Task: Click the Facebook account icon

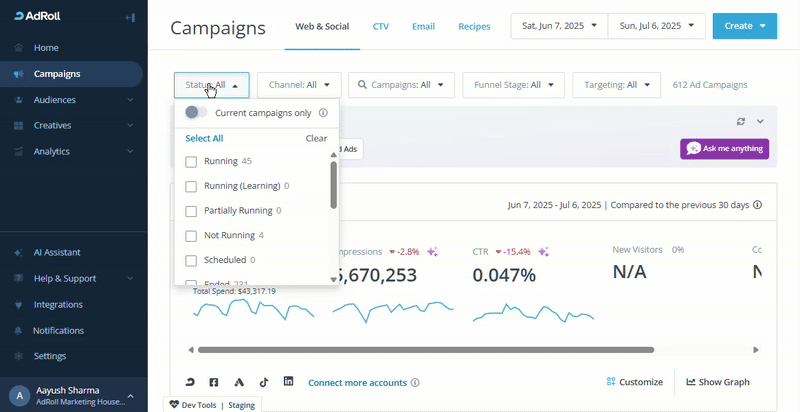Action: (x=214, y=382)
